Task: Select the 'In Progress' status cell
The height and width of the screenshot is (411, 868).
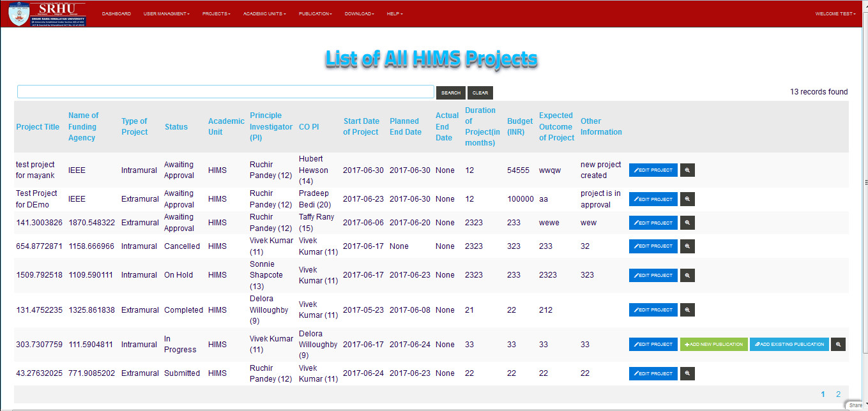Action: (x=180, y=344)
